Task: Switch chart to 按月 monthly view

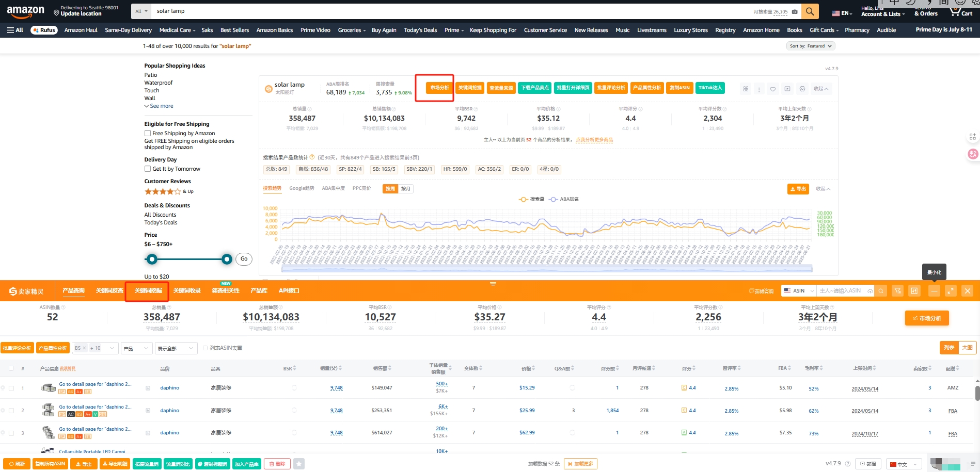Action: 405,189
